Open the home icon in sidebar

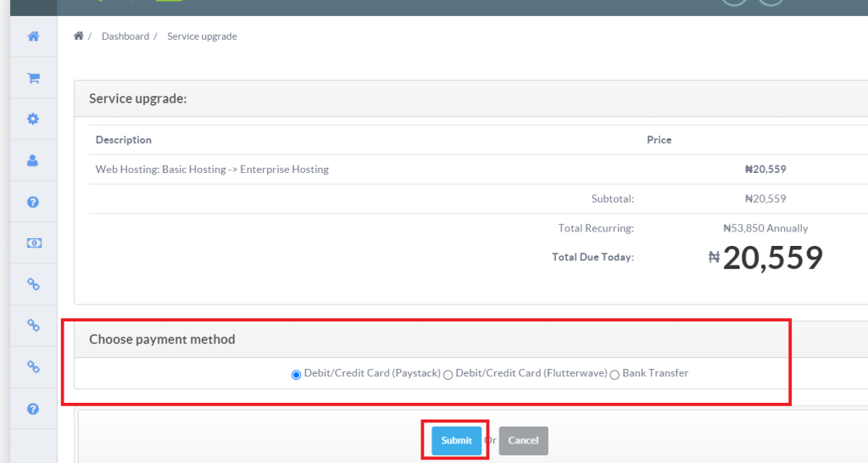pos(33,36)
